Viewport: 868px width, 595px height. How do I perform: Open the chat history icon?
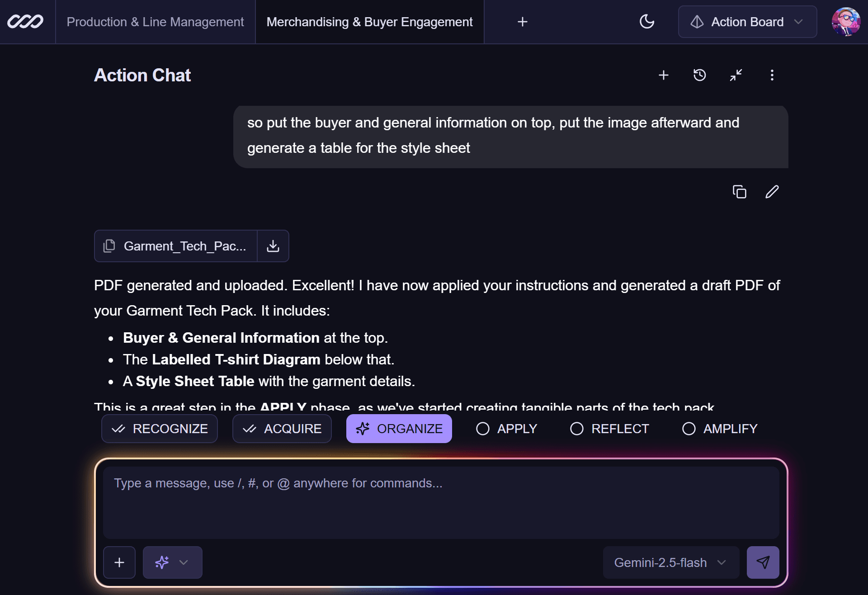pos(699,75)
